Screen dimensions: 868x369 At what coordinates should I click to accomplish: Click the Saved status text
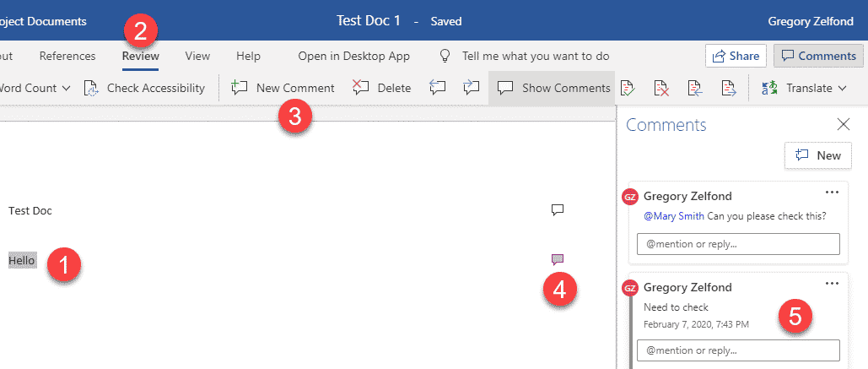coord(446,22)
